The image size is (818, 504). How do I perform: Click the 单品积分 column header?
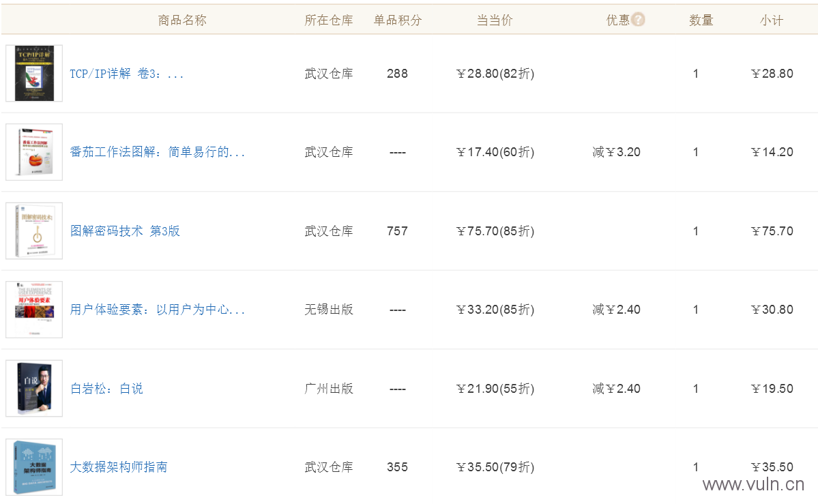tap(398, 20)
